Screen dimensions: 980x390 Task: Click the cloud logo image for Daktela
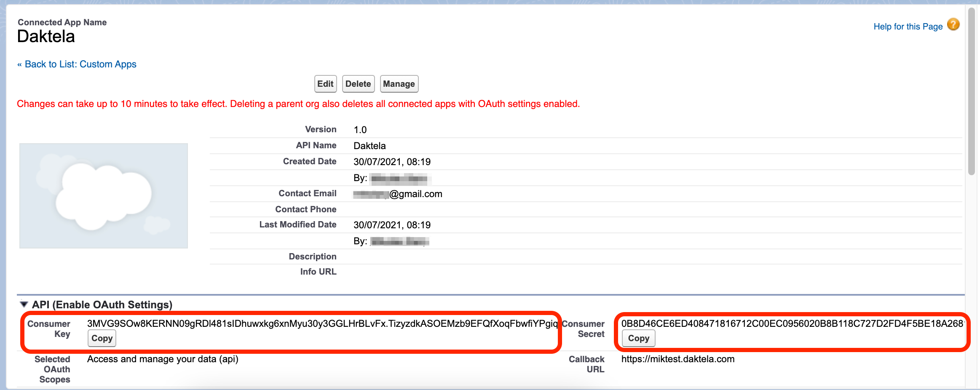pos(104,195)
